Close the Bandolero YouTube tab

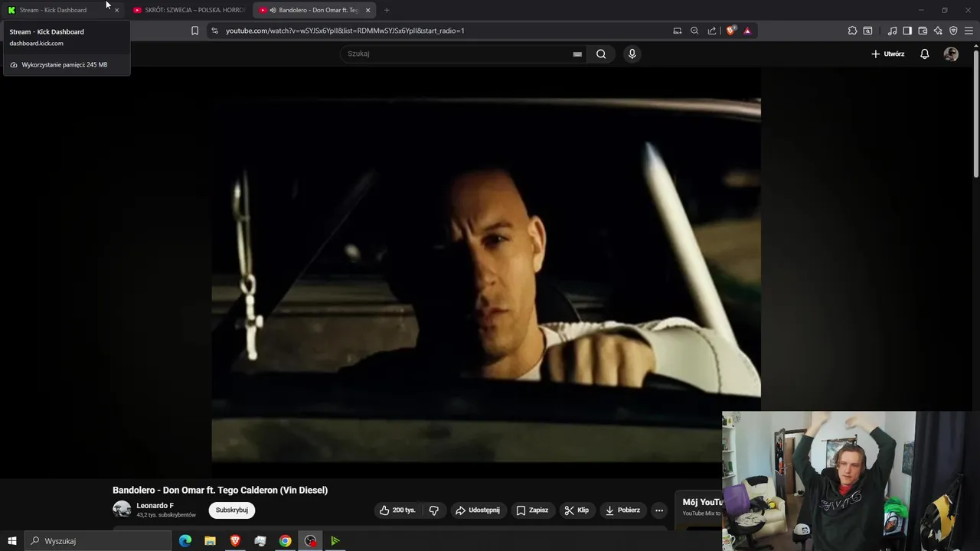[x=367, y=10]
